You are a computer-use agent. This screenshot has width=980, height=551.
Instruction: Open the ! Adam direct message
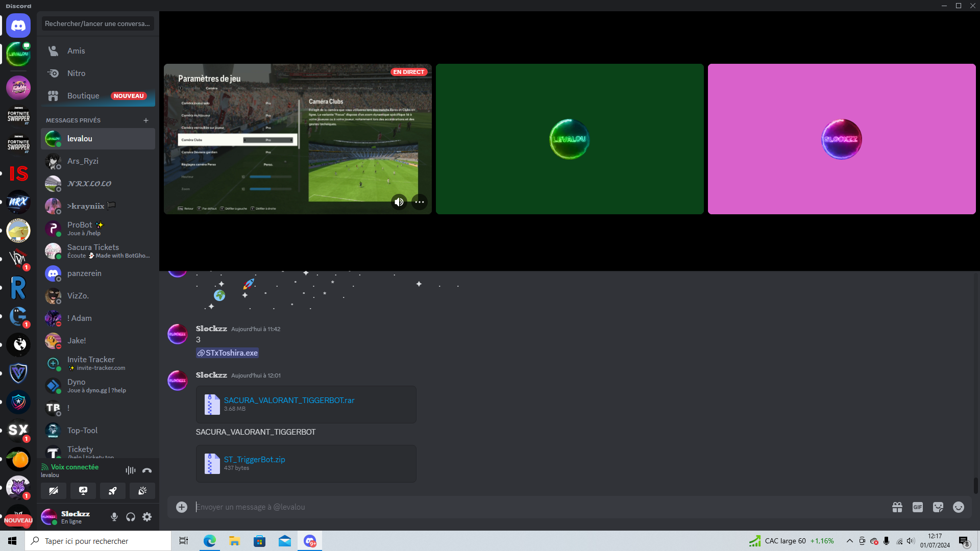(x=98, y=318)
